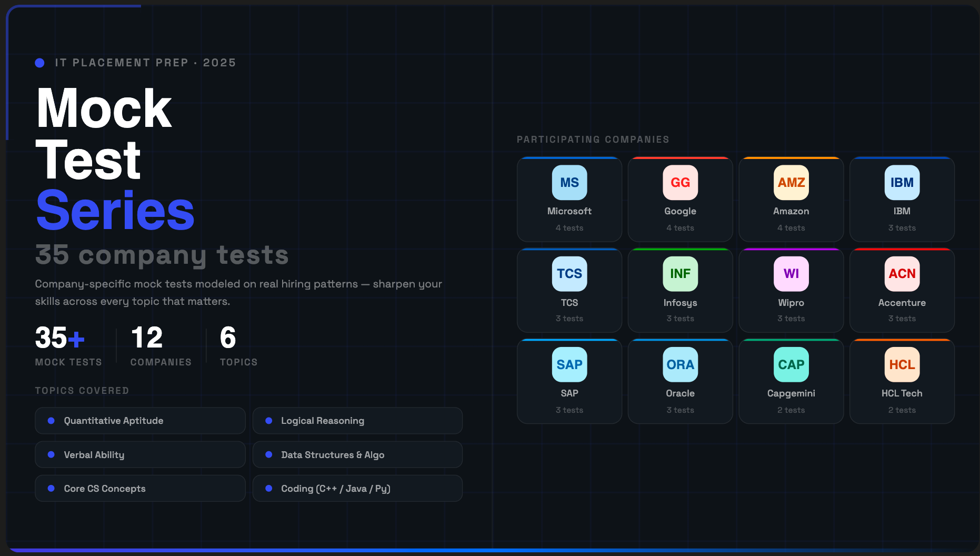This screenshot has height=556, width=980.
Task: Click the MS Microsoft logo badge
Action: click(x=569, y=183)
